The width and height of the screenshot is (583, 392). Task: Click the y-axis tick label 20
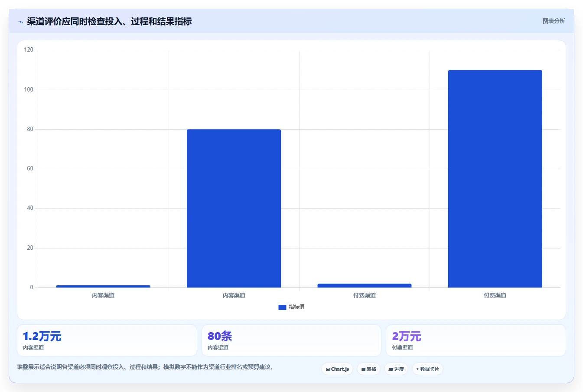point(30,248)
